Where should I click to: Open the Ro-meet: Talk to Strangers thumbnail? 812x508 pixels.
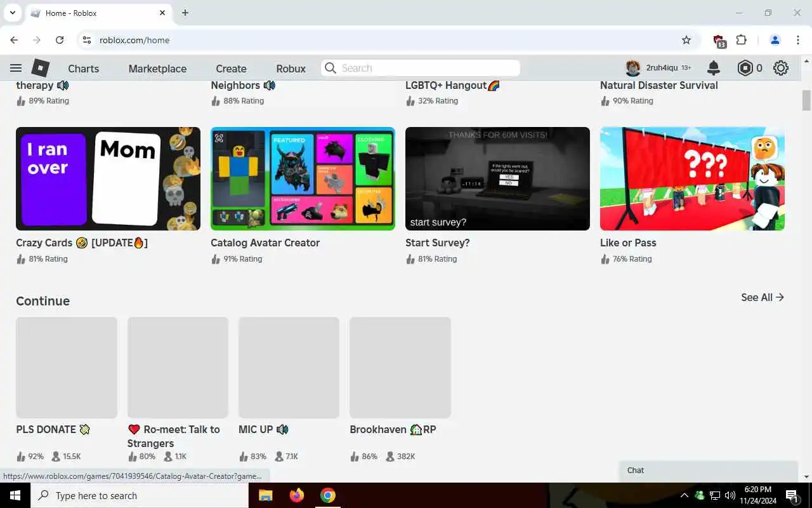pos(178,368)
